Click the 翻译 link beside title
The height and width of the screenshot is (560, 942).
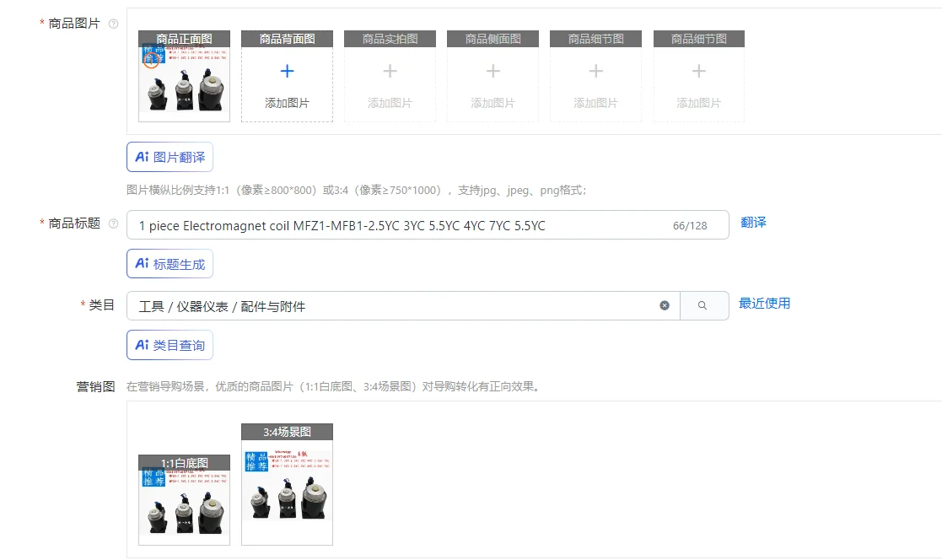pos(753,223)
